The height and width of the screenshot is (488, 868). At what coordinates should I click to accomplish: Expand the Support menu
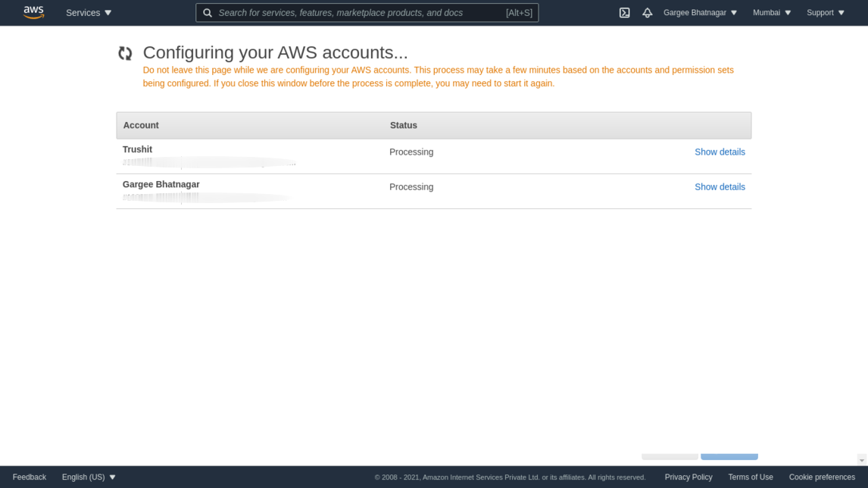(825, 13)
